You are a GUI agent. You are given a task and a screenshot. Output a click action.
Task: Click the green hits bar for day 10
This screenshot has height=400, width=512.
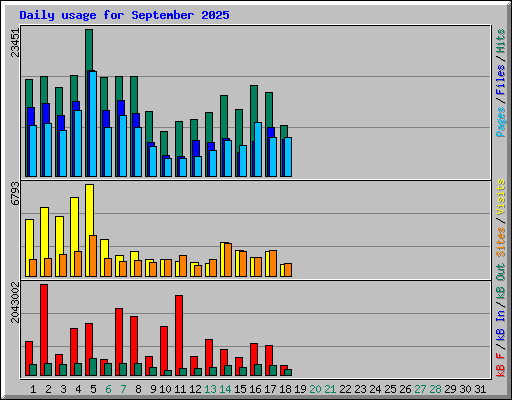point(164,143)
